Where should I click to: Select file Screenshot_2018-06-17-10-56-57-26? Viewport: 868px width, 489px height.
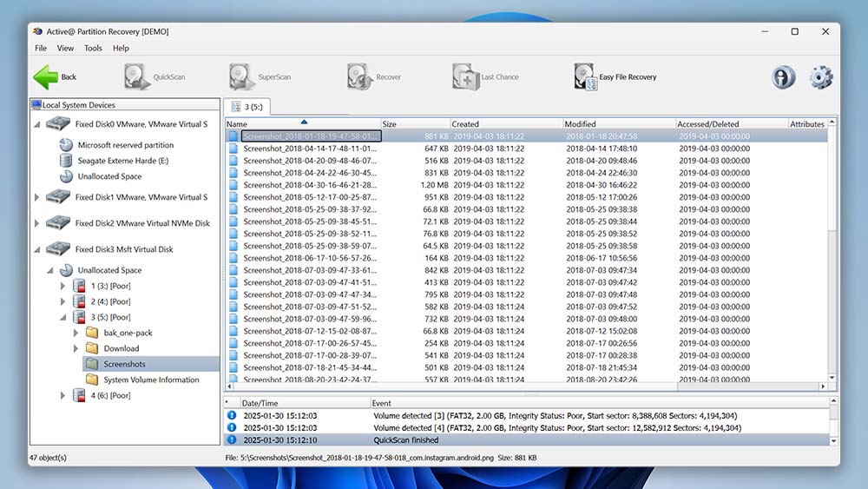[310, 258]
